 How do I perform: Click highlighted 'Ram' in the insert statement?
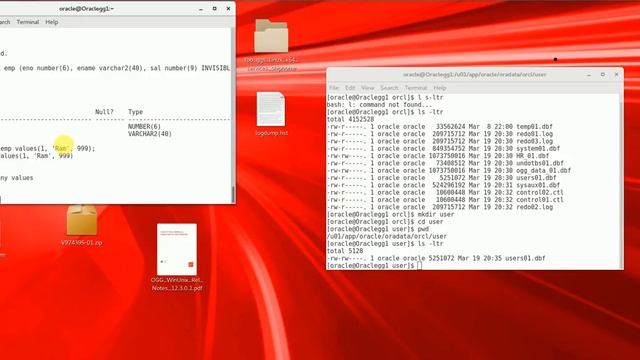tap(61, 149)
